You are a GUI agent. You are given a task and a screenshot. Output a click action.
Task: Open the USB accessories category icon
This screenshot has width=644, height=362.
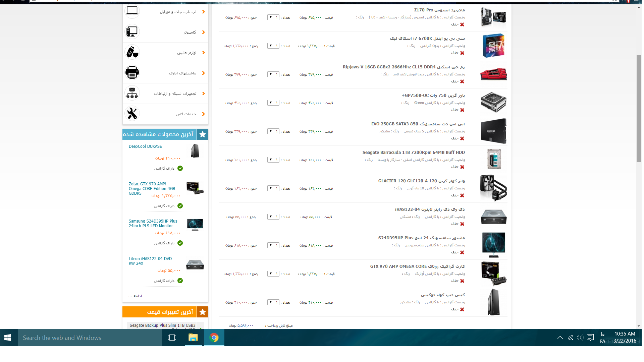(x=132, y=52)
